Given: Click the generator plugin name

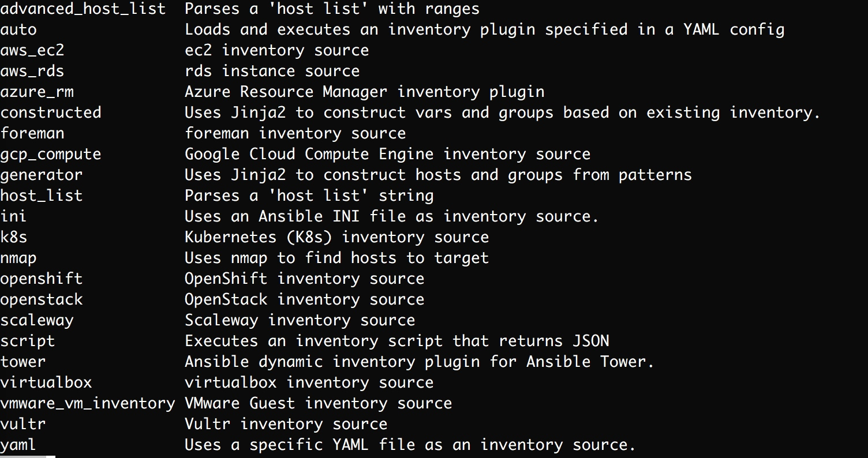Looking at the screenshot, I should [x=42, y=175].
